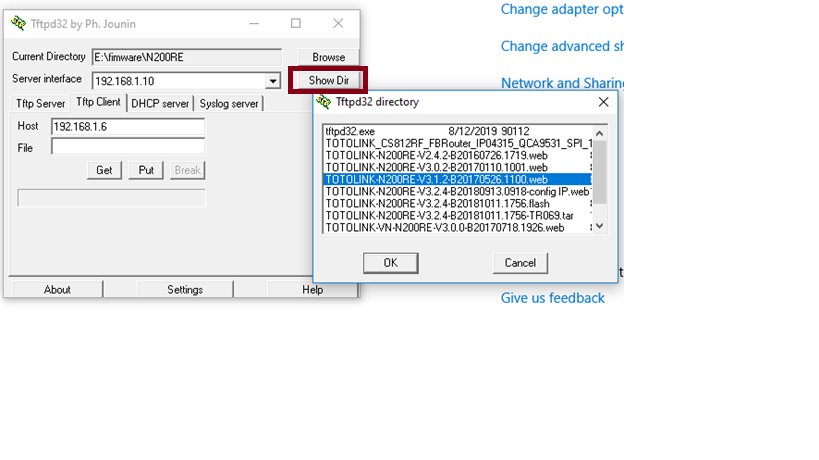Click the Get button
Screen dimensions: 819x460
[104, 170]
